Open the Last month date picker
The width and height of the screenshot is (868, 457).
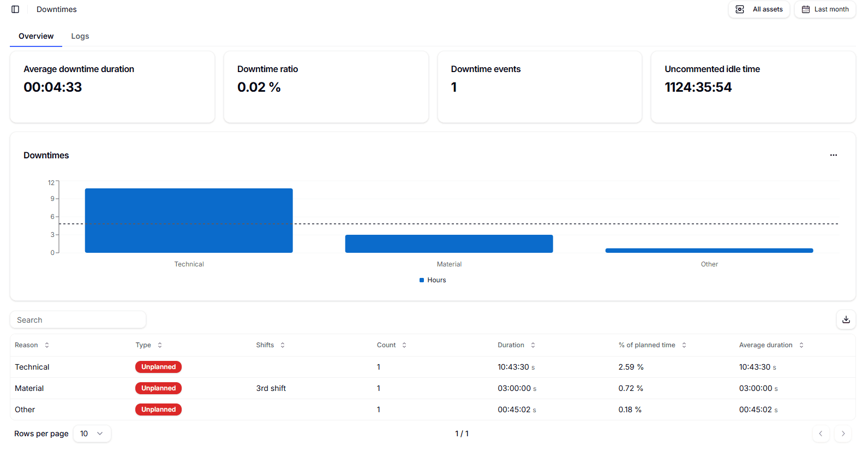click(x=825, y=9)
